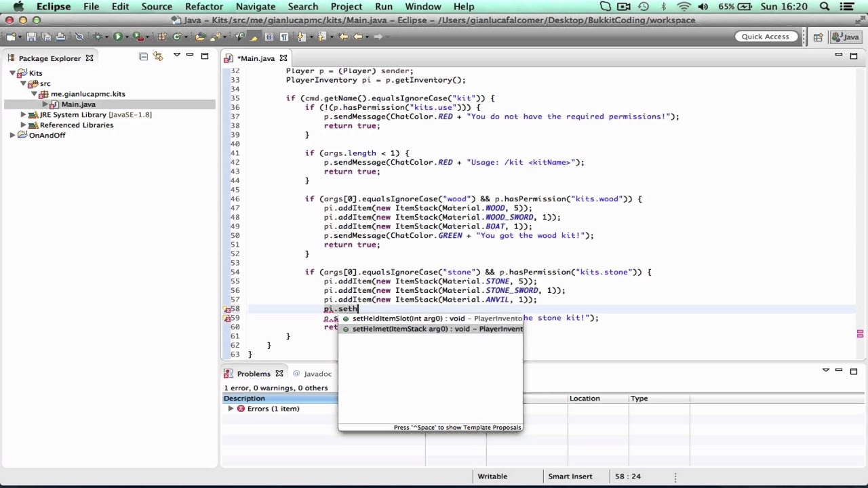
Task: Toggle Mark Occurrences highlighter
Action: click(x=254, y=37)
